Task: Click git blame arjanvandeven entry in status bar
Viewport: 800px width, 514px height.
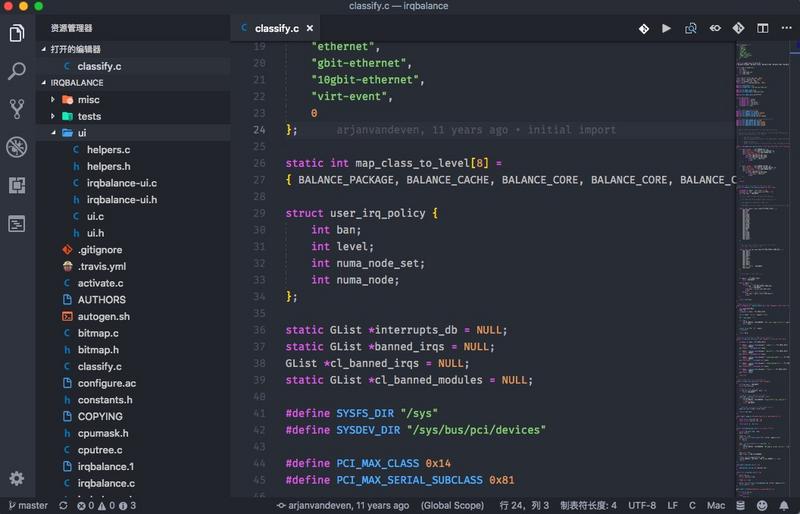Action: coord(343,505)
